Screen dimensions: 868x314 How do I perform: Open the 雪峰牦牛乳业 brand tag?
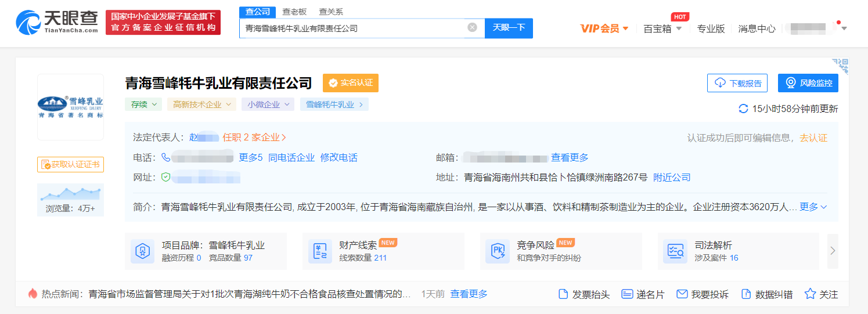tap(334, 104)
